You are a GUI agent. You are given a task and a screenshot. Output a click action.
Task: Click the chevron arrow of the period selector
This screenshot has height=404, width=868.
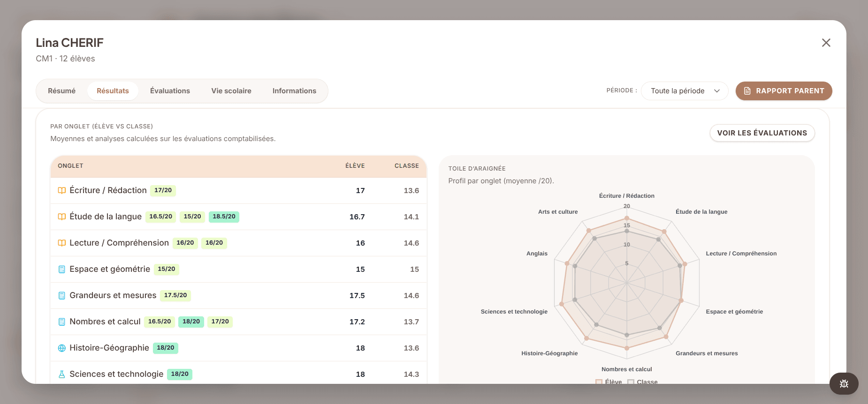(x=717, y=91)
